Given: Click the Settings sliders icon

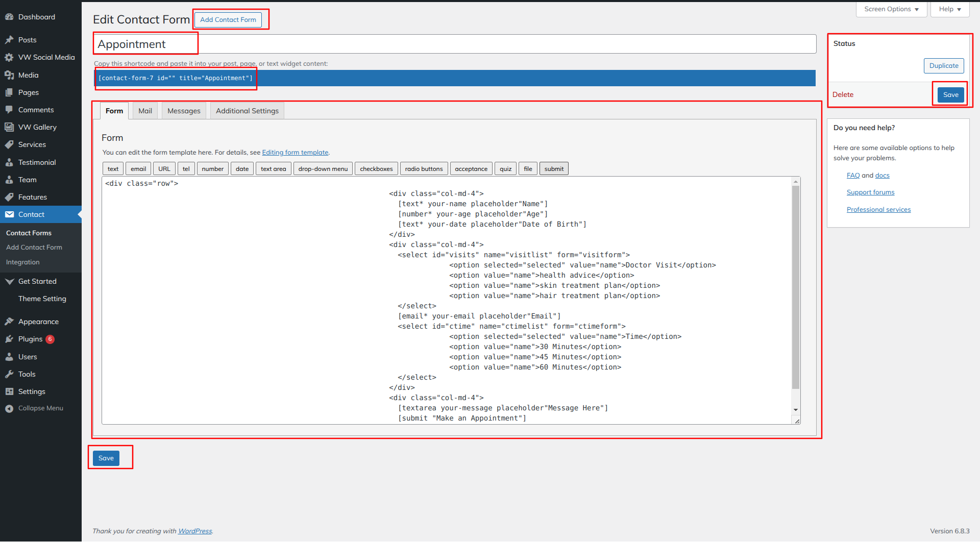Looking at the screenshot, I should 9,391.
